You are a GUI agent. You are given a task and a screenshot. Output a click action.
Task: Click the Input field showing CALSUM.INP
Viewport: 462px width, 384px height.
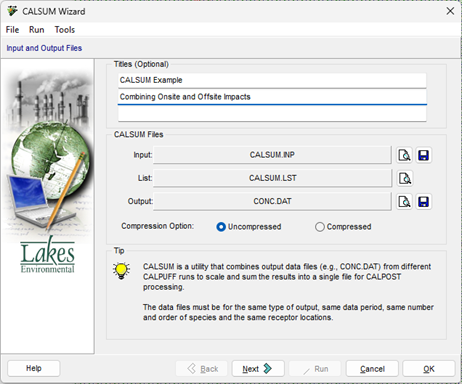[x=272, y=155]
